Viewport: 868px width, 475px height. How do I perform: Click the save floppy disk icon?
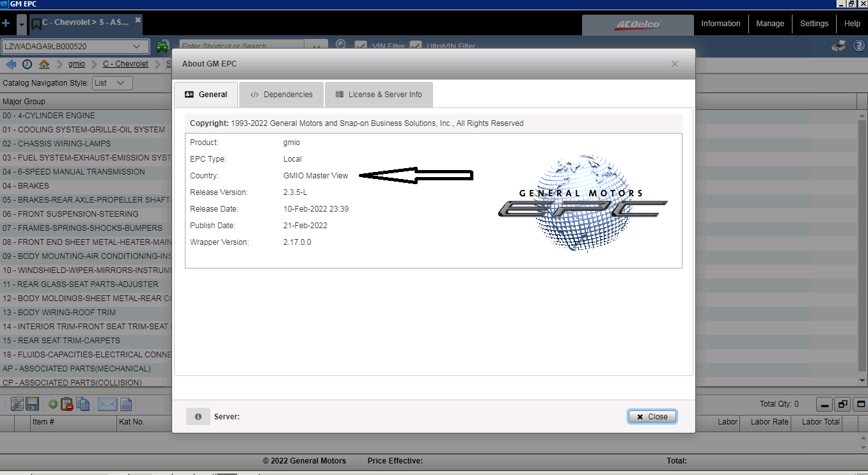click(x=33, y=404)
